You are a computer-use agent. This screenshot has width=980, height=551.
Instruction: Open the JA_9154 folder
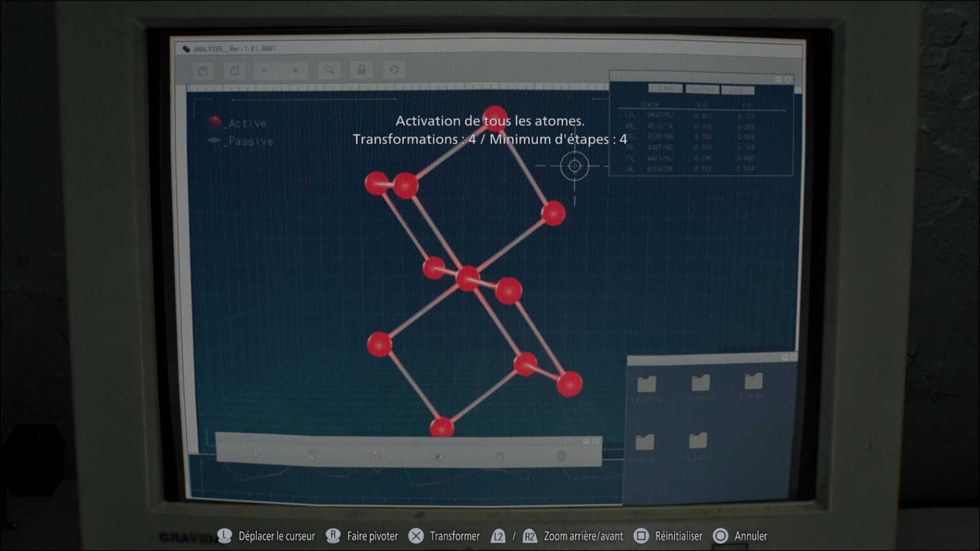click(x=753, y=381)
